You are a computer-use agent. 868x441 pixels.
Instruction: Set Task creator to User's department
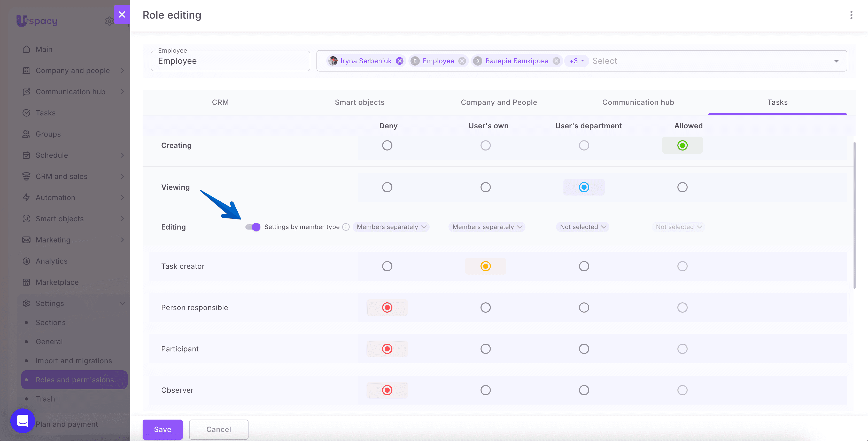tap(584, 266)
